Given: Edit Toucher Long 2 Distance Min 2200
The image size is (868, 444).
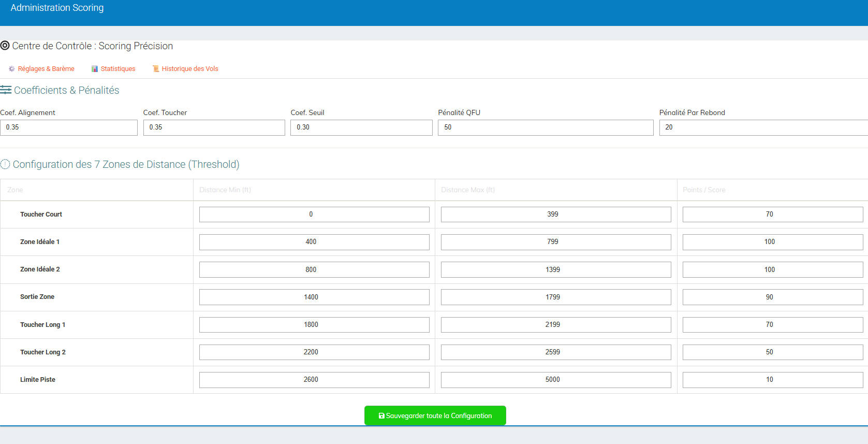Looking at the screenshot, I should [x=314, y=352].
